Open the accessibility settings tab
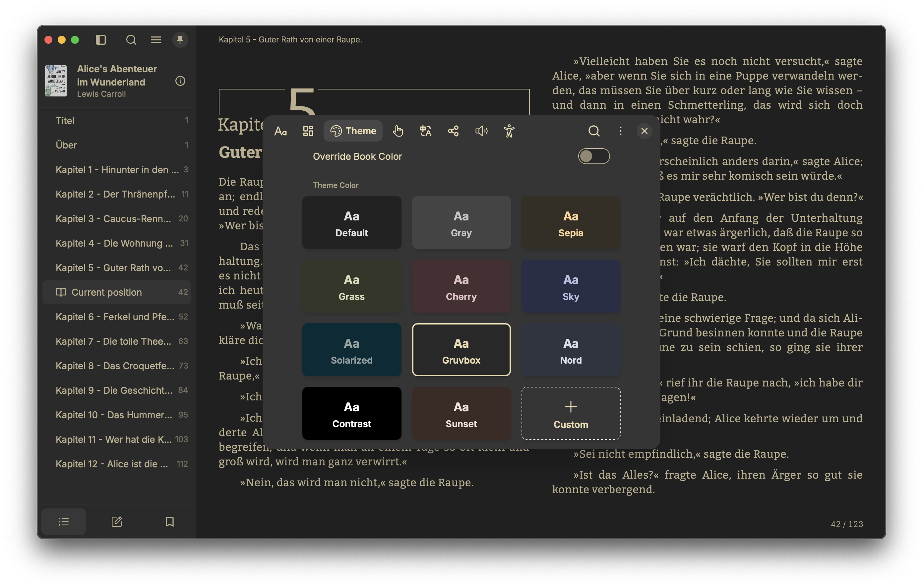The image size is (923, 588). point(509,131)
